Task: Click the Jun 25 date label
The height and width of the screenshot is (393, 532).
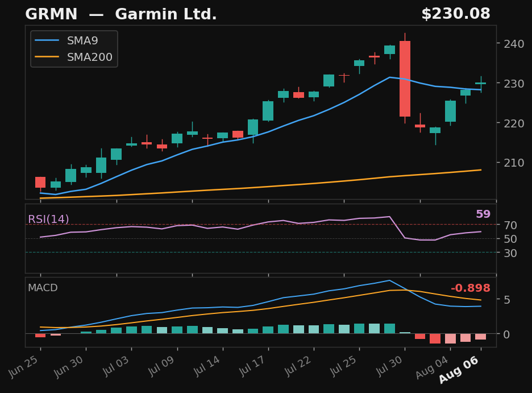Action: point(23,366)
